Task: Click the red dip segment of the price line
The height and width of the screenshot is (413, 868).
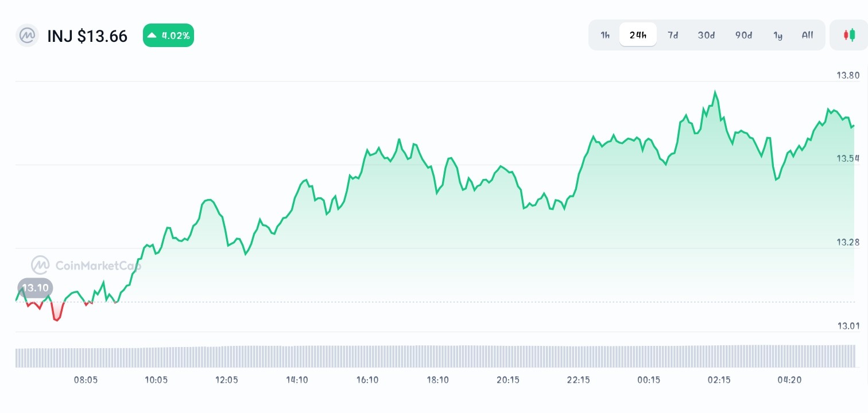Action: (x=56, y=313)
